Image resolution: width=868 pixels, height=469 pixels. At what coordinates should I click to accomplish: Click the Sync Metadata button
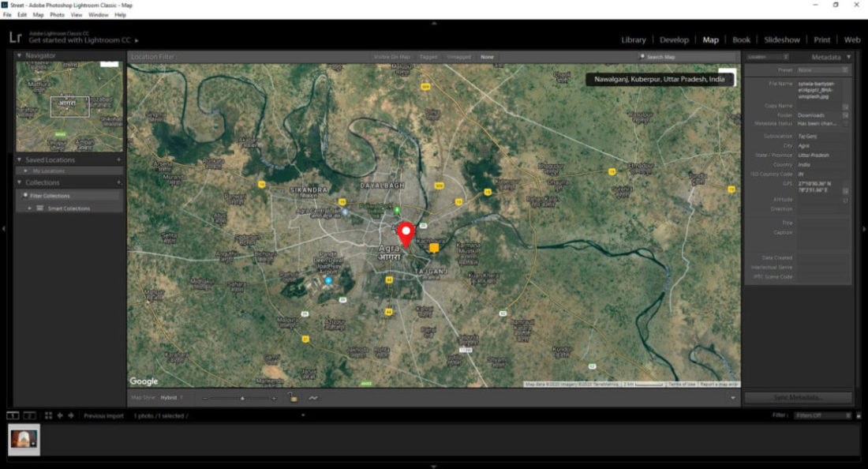tap(798, 398)
